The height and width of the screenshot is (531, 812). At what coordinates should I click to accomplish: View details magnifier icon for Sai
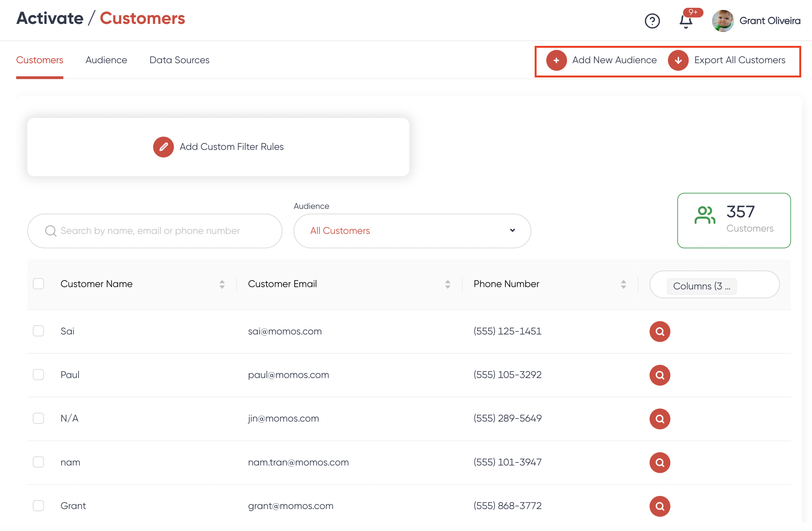pos(659,331)
